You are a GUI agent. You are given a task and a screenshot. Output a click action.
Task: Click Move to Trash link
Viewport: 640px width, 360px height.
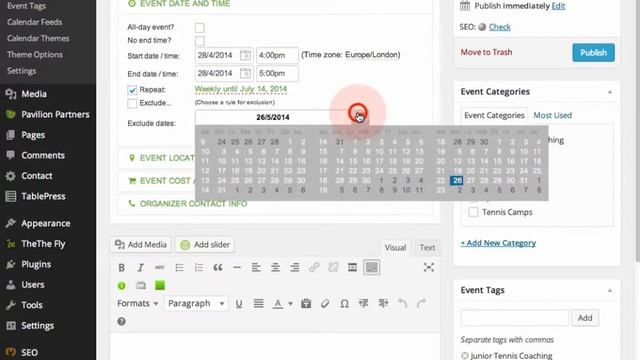pos(486,52)
